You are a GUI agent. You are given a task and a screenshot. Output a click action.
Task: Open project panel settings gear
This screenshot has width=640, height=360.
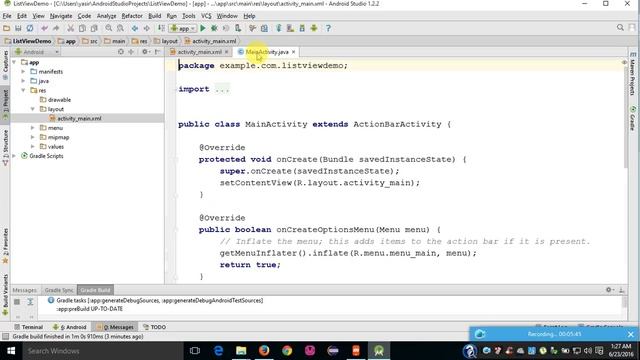click(145, 52)
